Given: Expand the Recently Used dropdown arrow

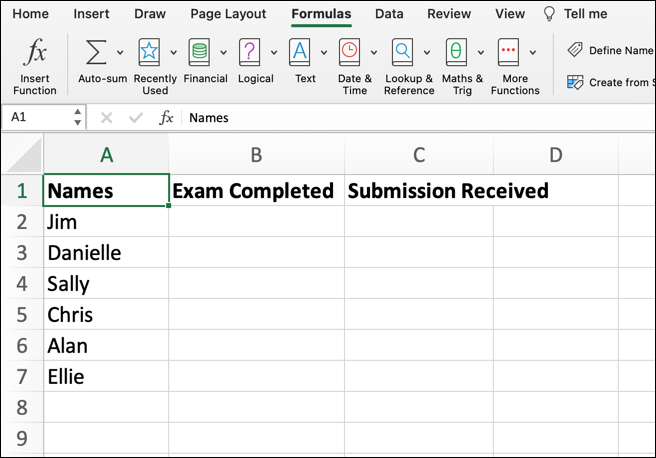Looking at the screenshot, I should 174,52.
